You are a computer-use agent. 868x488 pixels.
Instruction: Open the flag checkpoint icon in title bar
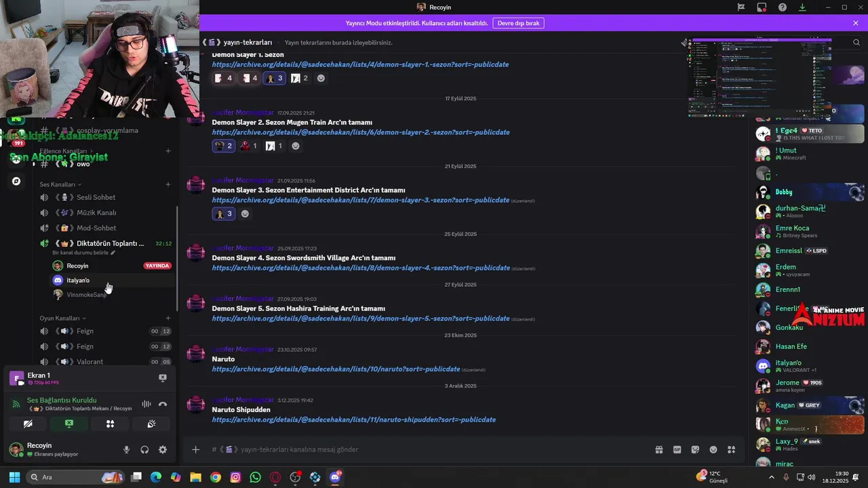[741, 7]
